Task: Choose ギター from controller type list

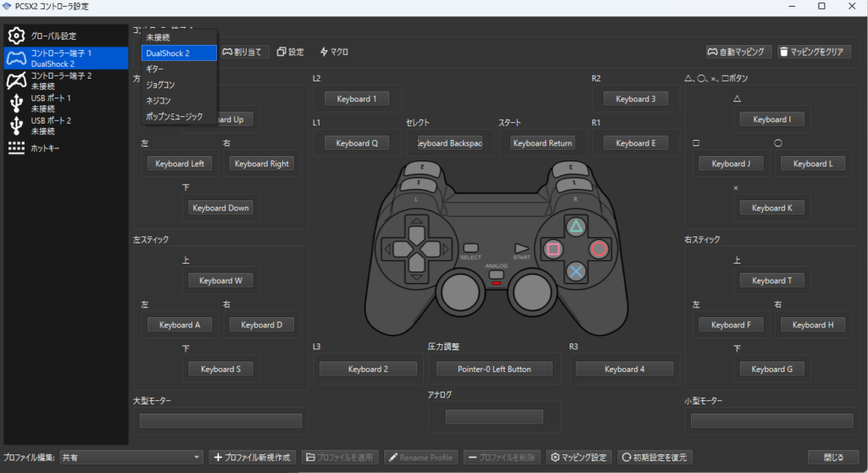Action: (179, 69)
